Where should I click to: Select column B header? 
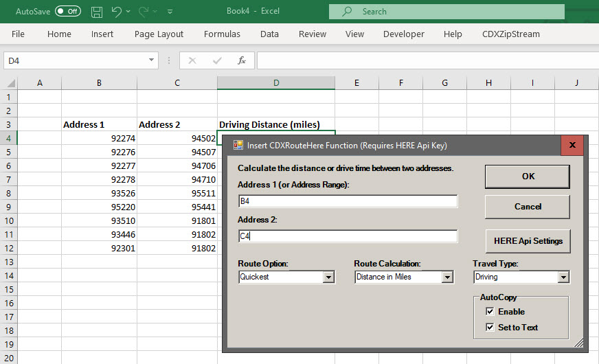coord(99,83)
